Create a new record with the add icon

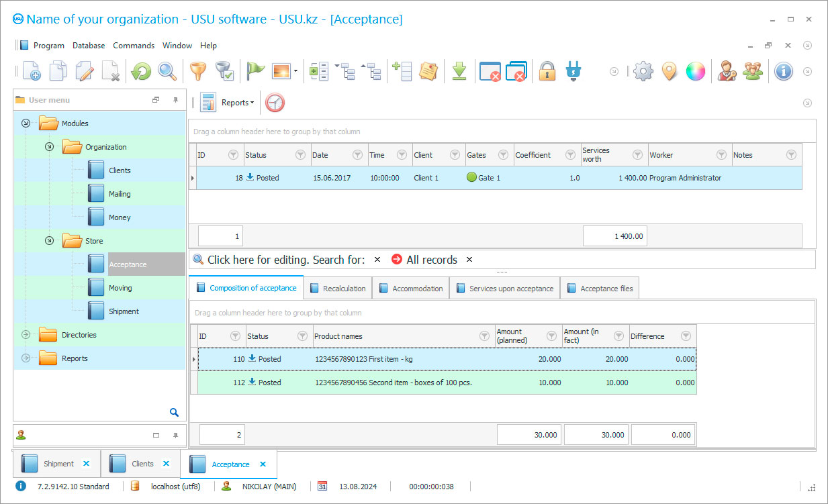pos(31,70)
